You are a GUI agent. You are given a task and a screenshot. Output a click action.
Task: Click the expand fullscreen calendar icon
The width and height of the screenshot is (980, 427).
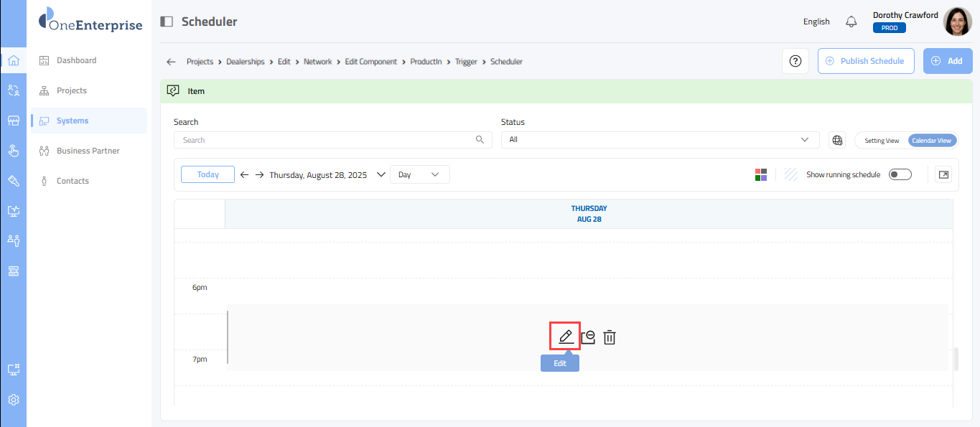pyautogui.click(x=943, y=174)
